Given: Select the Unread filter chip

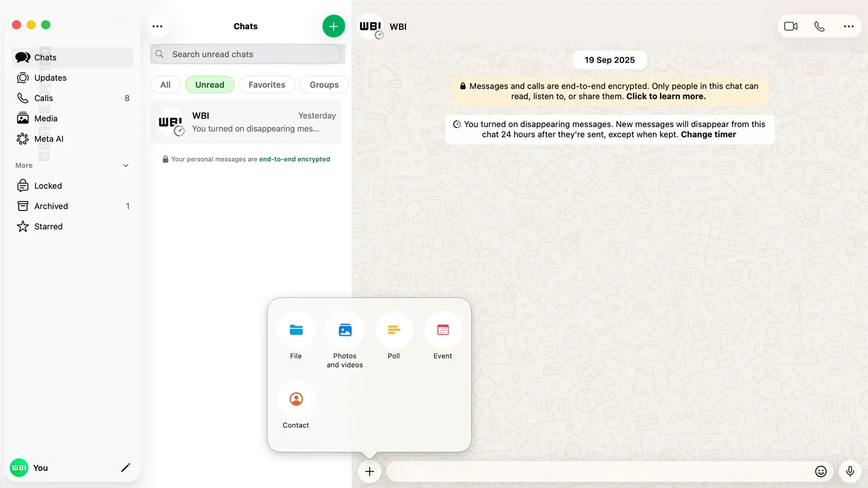Looking at the screenshot, I should point(210,85).
